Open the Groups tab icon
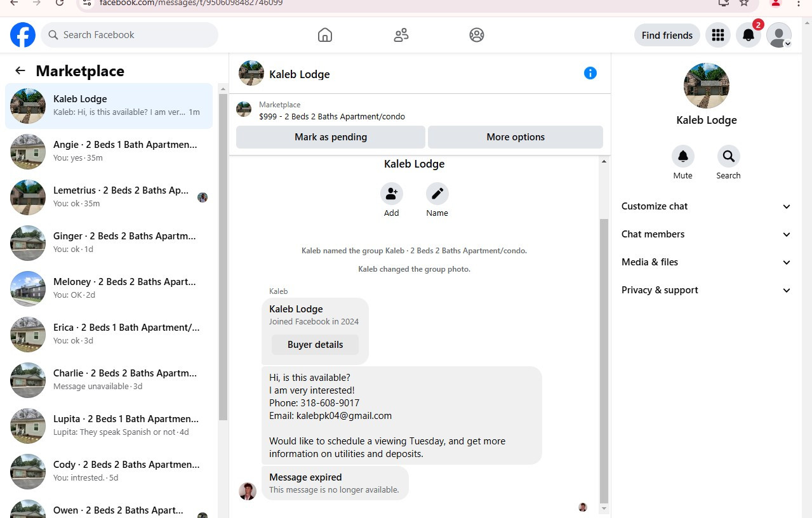The width and height of the screenshot is (812, 518). pos(477,35)
